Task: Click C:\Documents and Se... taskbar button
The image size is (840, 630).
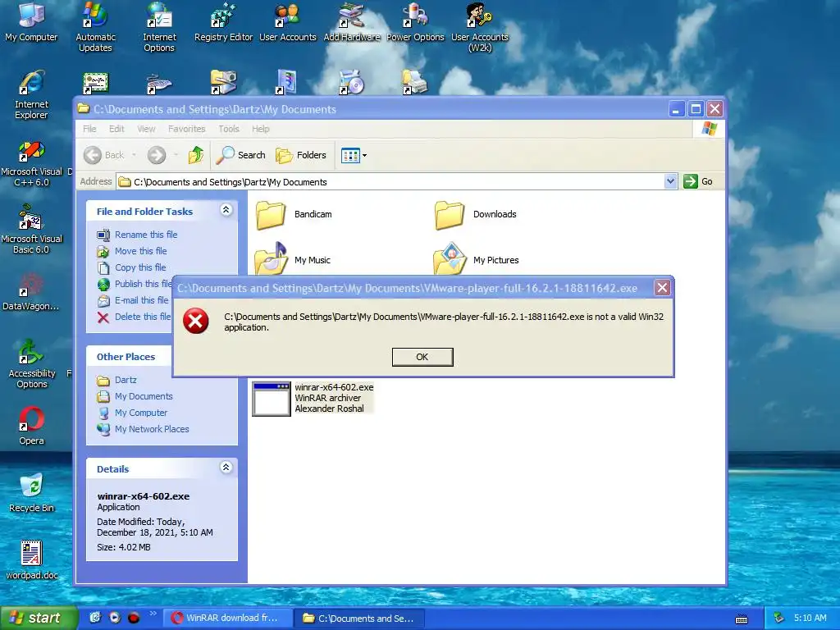Action: coord(360,619)
